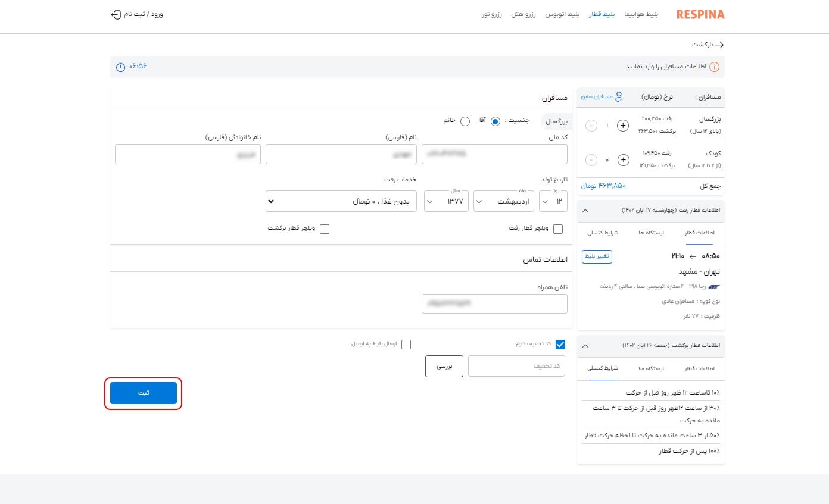Open the ۱۳۷۷ birth year dropdown
The height and width of the screenshot is (504, 829).
[x=445, y=201]
